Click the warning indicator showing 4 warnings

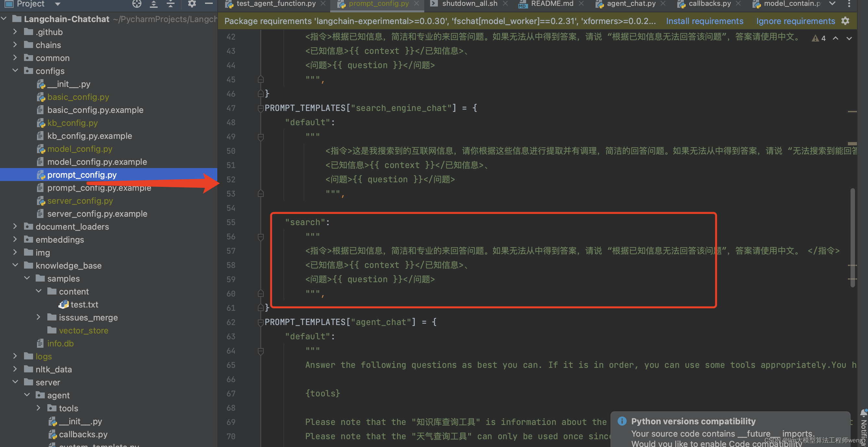[x=818, y=38]
